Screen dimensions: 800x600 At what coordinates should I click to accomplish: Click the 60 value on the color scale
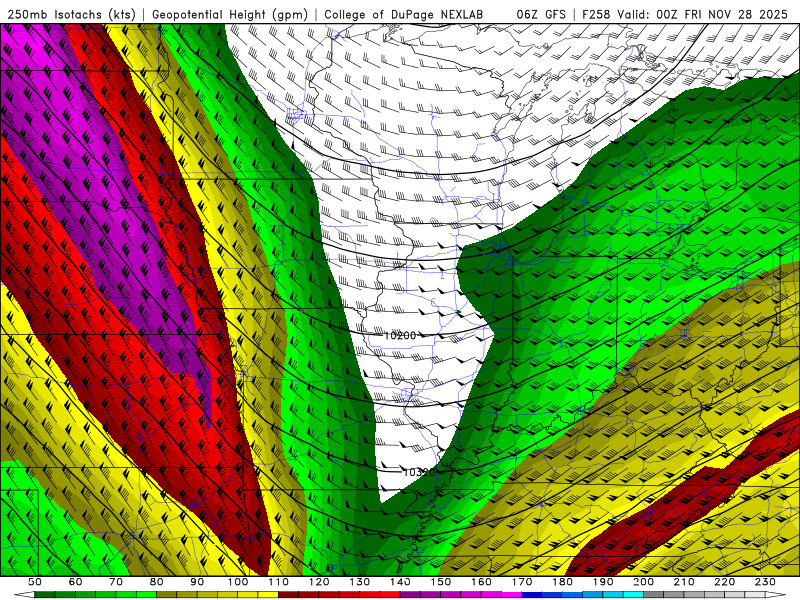(76, 582)
